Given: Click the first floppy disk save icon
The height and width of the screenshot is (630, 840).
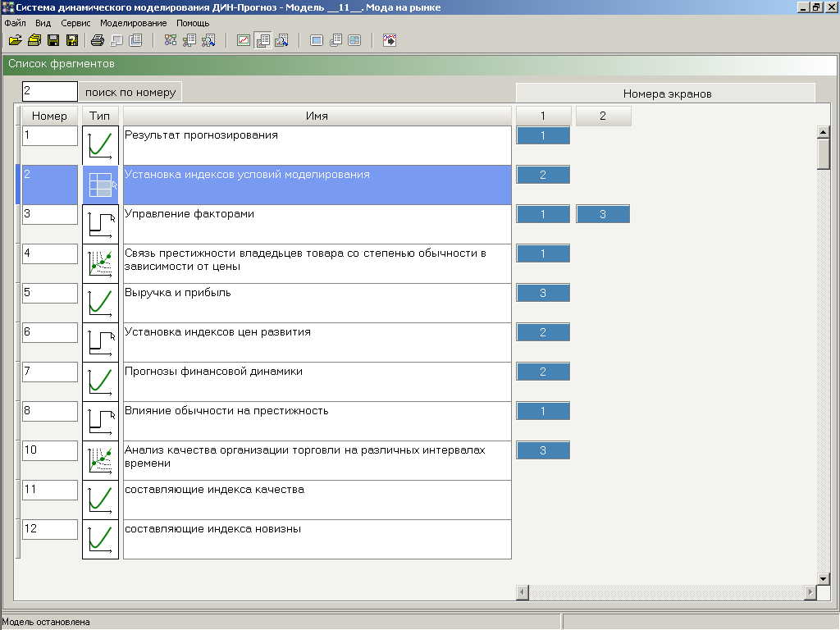Looking at the screenshot, I should click(x=53, y=40).
